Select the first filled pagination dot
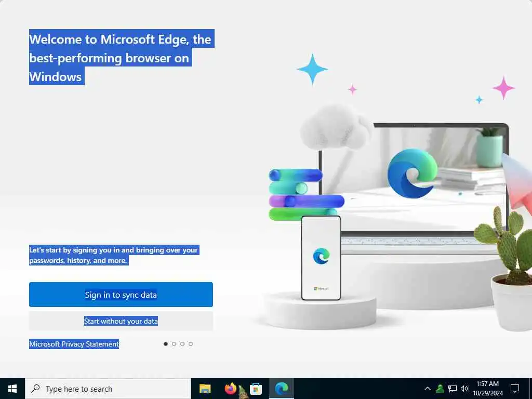The width and height of the screenshot is (532, 399). [166, 344]
